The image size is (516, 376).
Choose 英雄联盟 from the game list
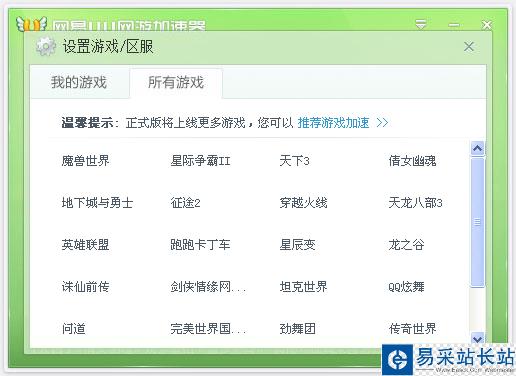pyautogui.click(x=86, y=245)
